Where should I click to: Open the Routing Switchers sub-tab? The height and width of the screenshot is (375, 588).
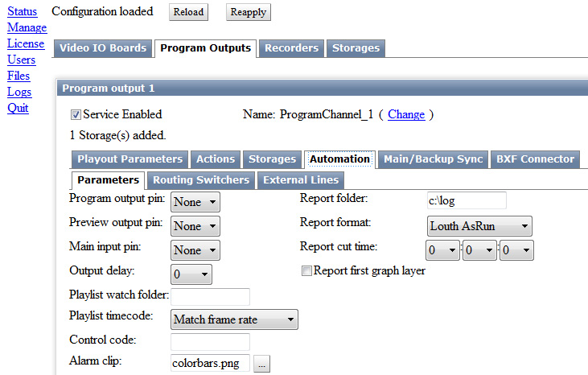pos(201,180)
